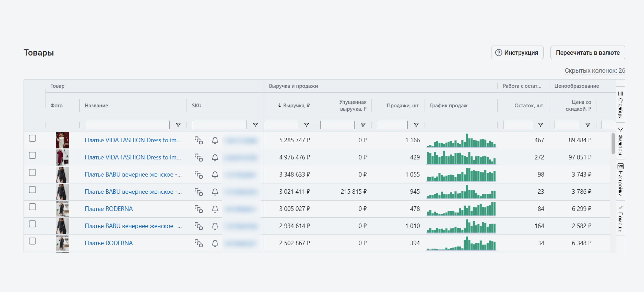Click the Инструкция button
Viewport: 644px width, 292px height.
517,53
